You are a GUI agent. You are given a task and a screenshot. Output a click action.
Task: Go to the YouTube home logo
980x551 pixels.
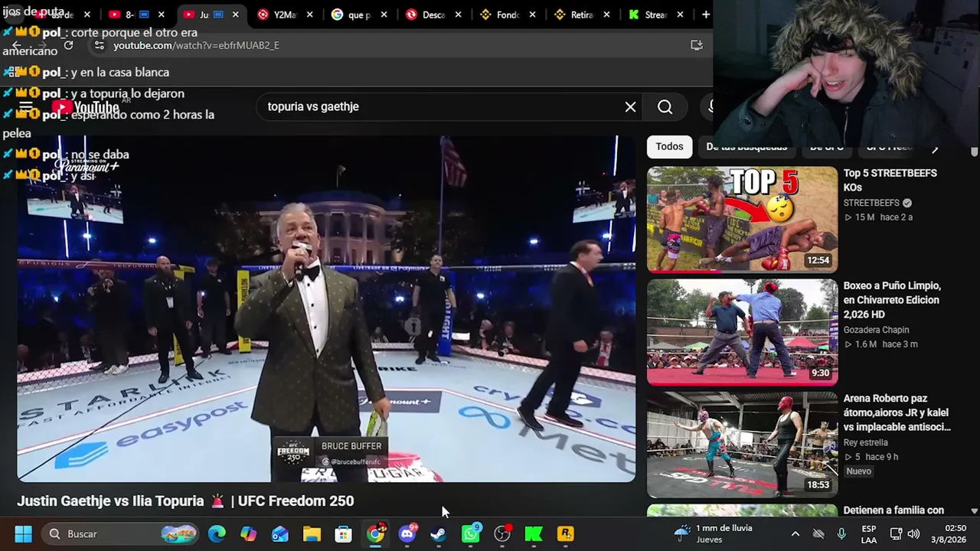point(85,107)
